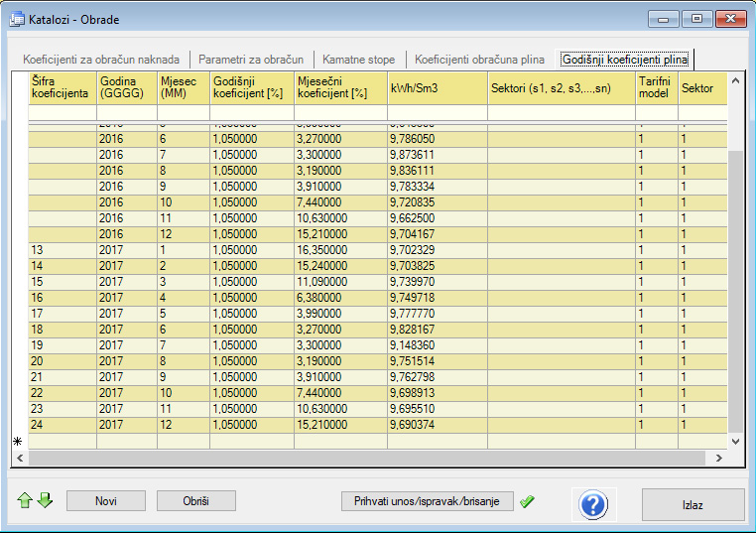Click kWh/Sm3 value 9,662500
Image resolution: width=756 pixels, height=533 pixels.
point(438,218)
